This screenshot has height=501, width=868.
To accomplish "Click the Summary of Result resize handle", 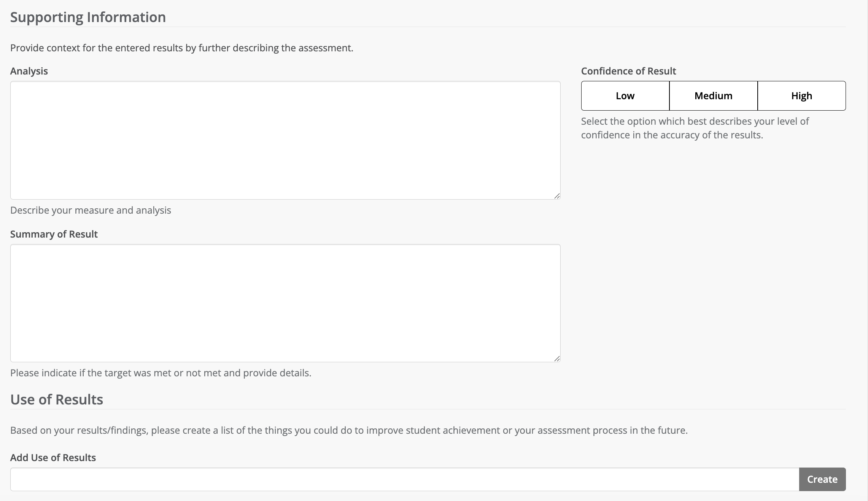I will (557, 358).
